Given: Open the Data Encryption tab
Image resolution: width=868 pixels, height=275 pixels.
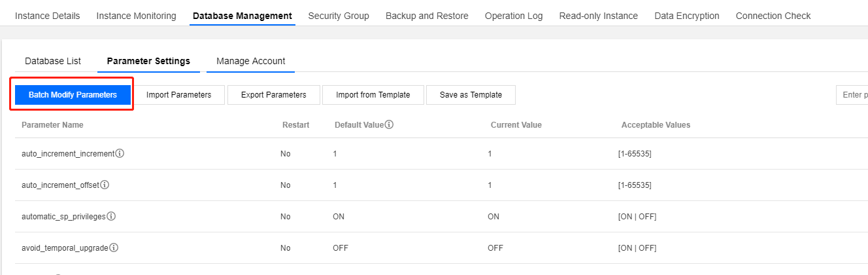Looking at the screenshot, I should [686, 16].
